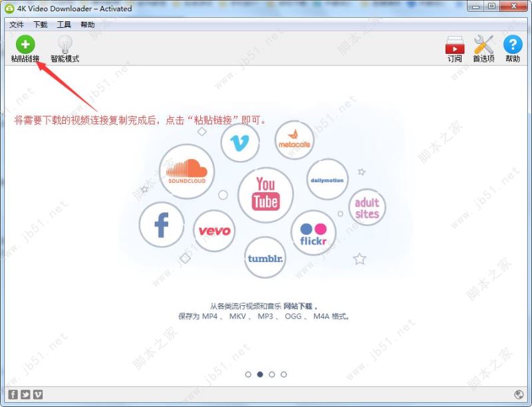Open the Download (下载) menu

pos(40,25)
